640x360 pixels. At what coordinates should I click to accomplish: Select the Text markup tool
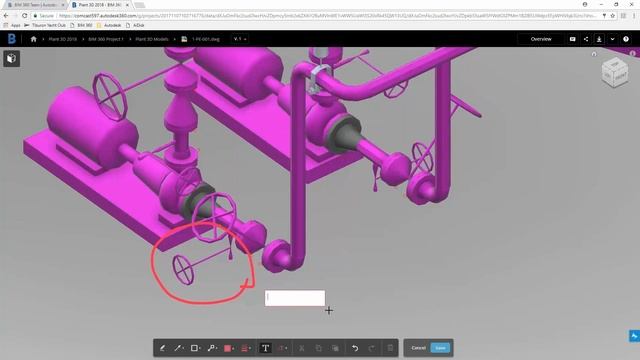[265, 348]
